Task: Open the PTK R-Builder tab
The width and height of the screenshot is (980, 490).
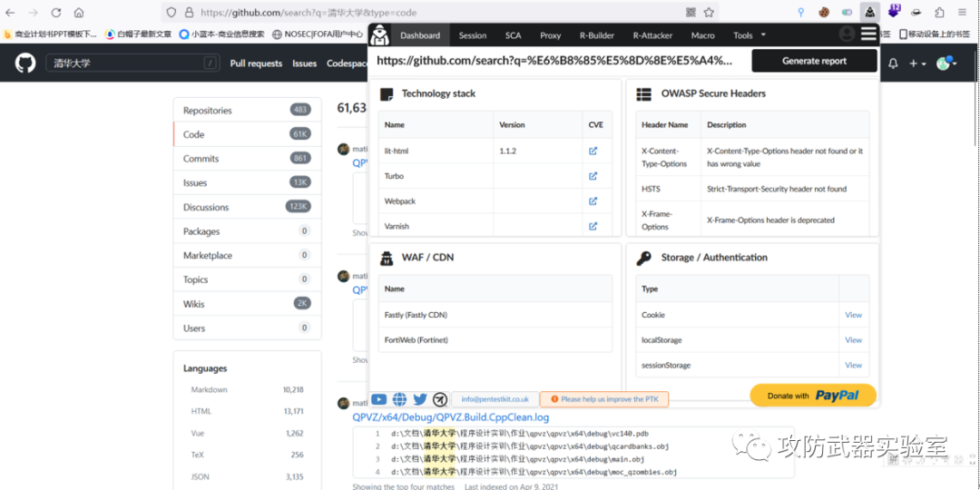Action: (x=597, y=35)
